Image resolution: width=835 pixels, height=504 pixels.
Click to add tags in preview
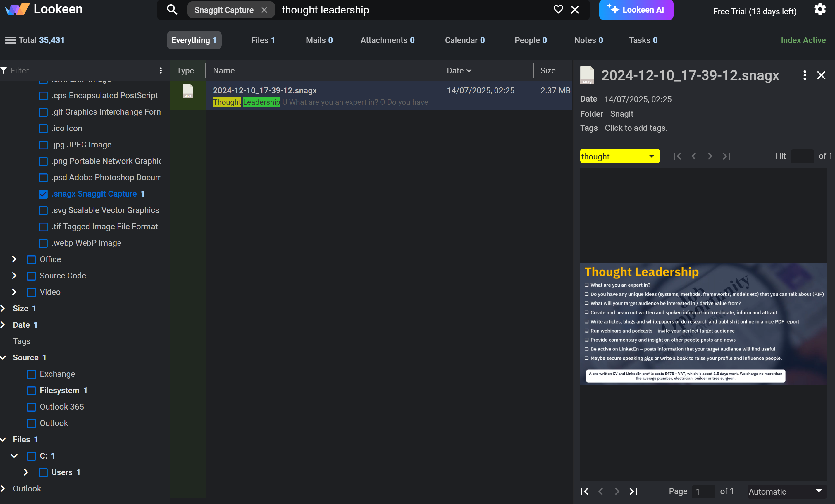coord(636,128)
